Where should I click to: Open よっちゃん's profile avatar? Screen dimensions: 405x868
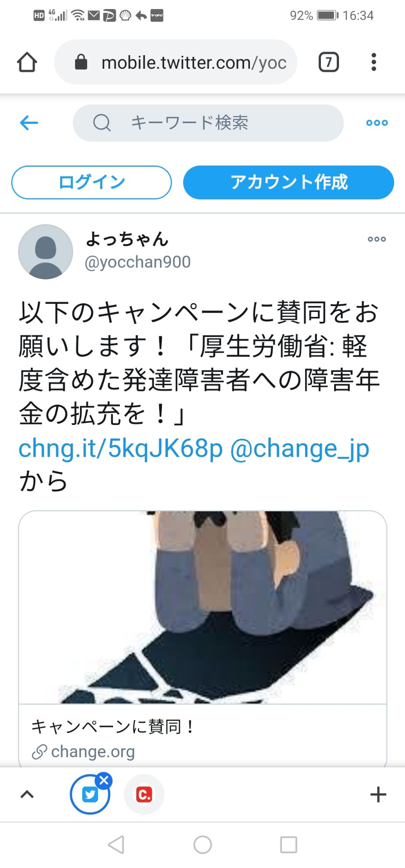point(45,251)
